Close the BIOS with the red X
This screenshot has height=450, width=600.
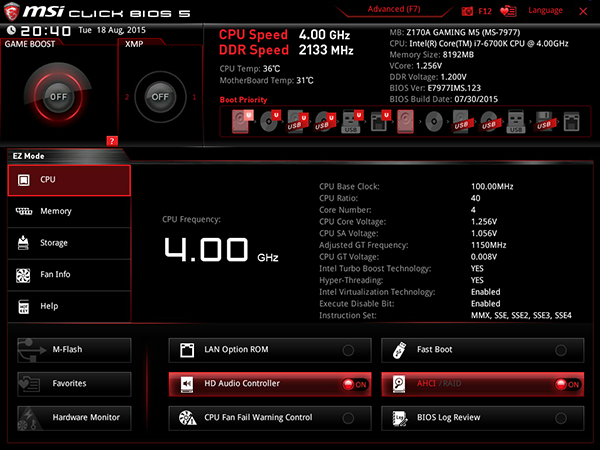(x=583, y=11)
